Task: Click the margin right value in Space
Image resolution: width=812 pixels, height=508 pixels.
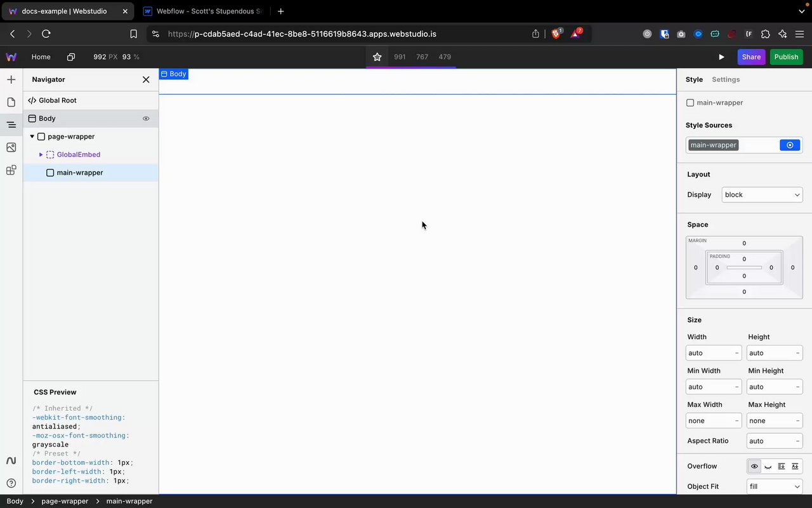Action: click(x=792, y=267)
